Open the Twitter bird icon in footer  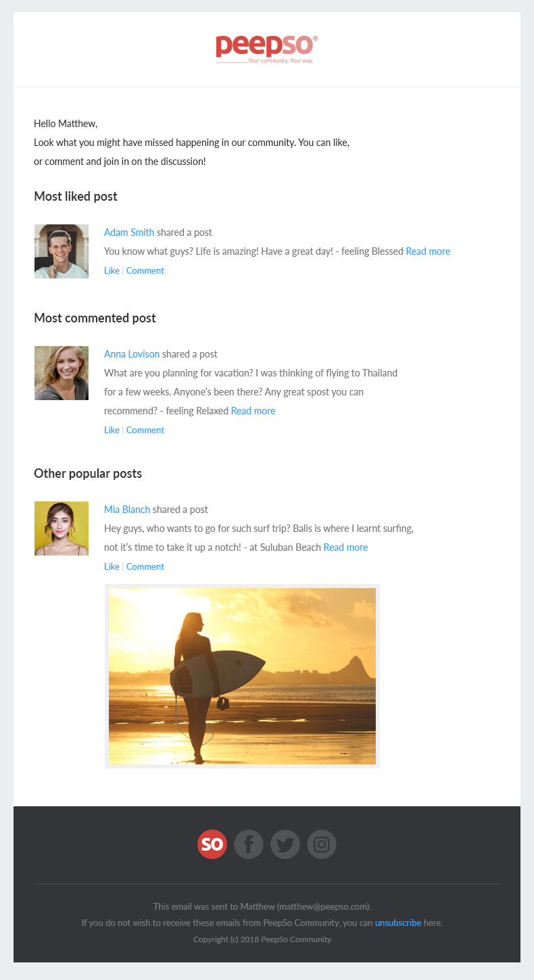[x=285, y=844]
